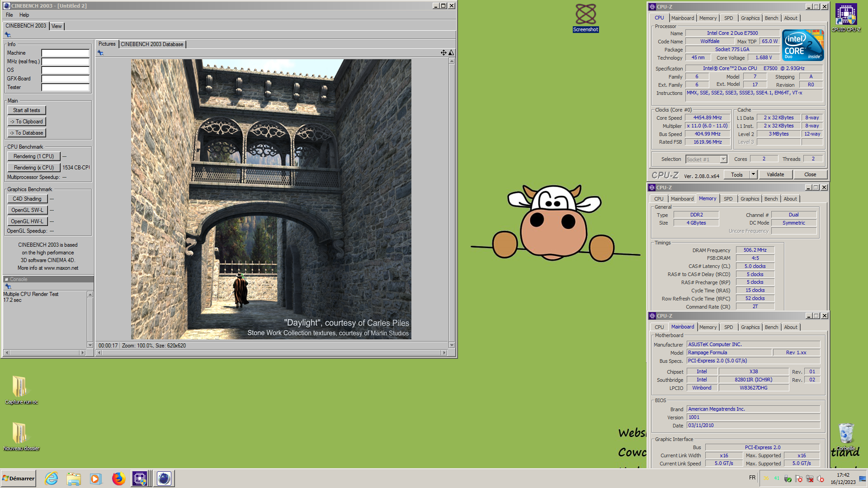Open Graphics tab in CPU-Z window showing Motherboard
Viewport: 868px width, 488px height.
pos(750,327)
